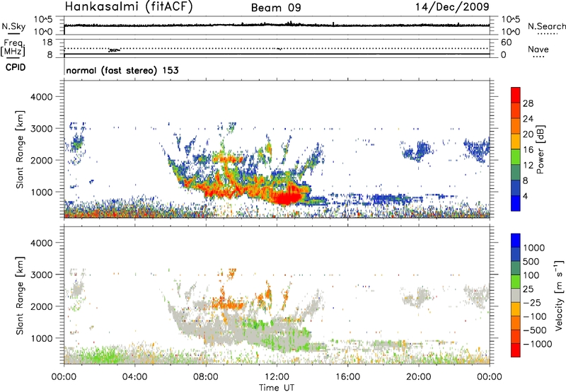Pick the light green segment of Velocity color bar
This screenshot has width=566, height=392.
[516, 282]
